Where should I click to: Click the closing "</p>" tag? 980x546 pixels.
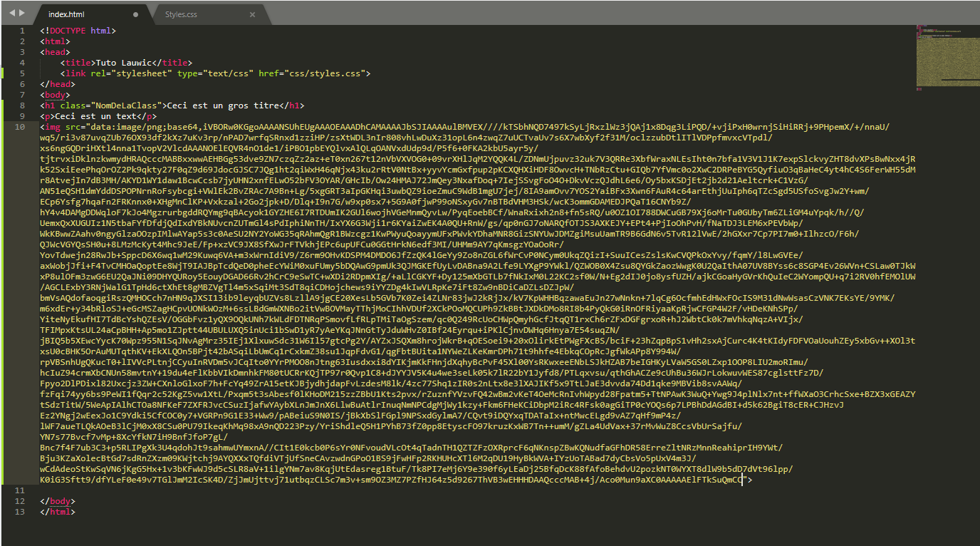[x=146, y=116]
